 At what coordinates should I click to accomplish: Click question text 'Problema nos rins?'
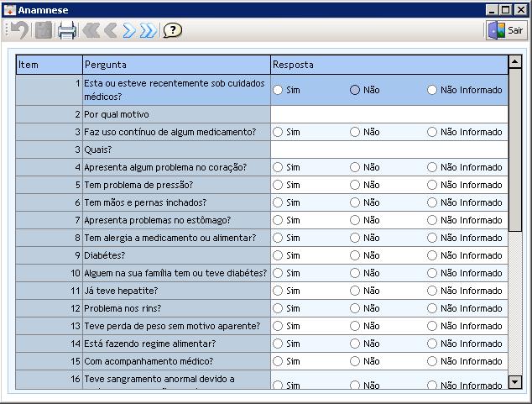(x=123, y=308)
